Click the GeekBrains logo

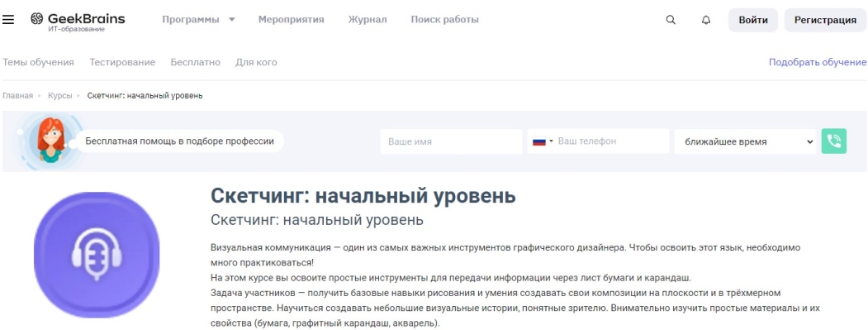point(78,19)
